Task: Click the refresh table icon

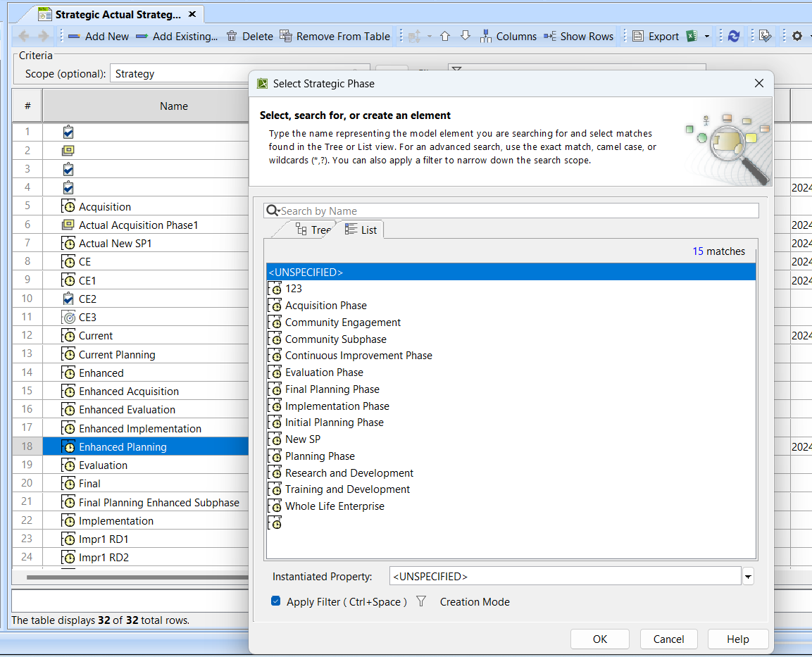Action: 734,37
